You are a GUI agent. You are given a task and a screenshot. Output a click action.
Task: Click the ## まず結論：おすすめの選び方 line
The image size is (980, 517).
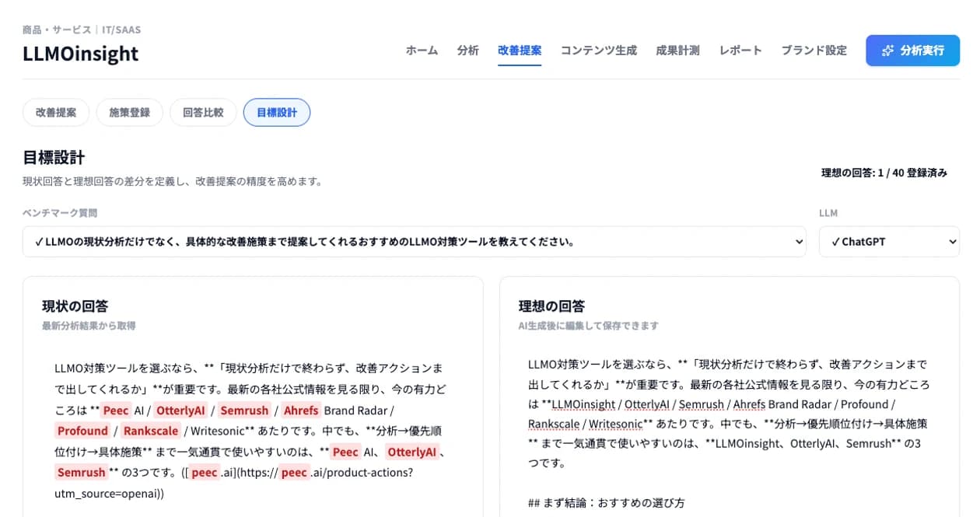606,503
